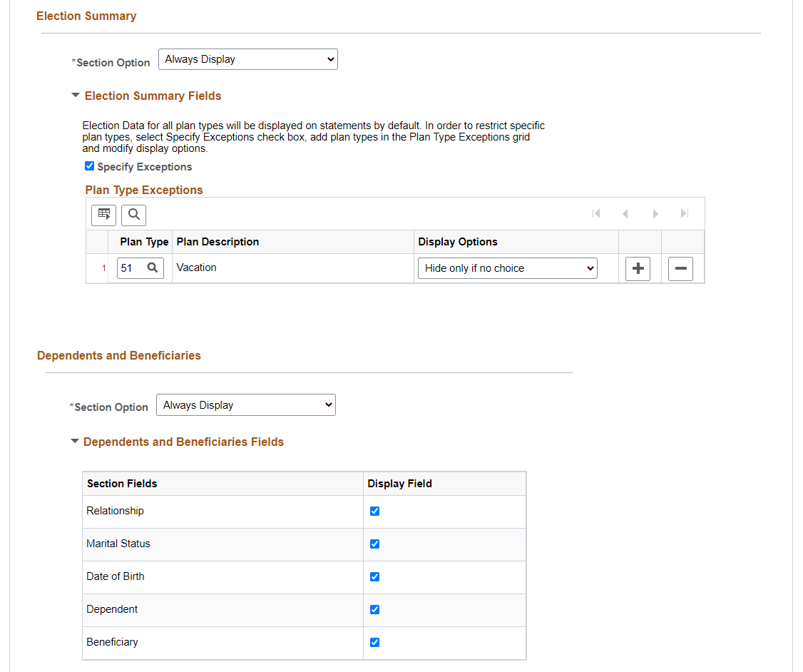
Task: Delete the Vacation plan type row
Action: point(680,269)
